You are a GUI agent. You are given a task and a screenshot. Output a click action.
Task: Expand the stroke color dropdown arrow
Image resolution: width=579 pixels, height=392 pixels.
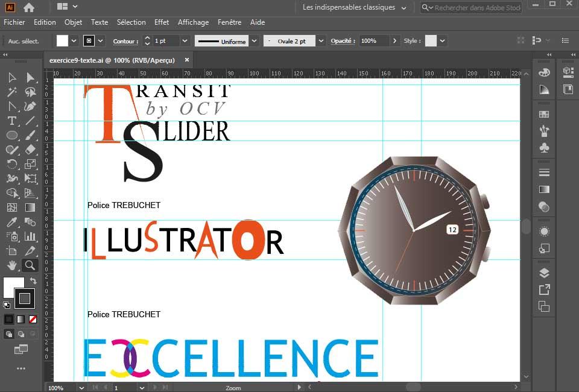click(100, 41)
